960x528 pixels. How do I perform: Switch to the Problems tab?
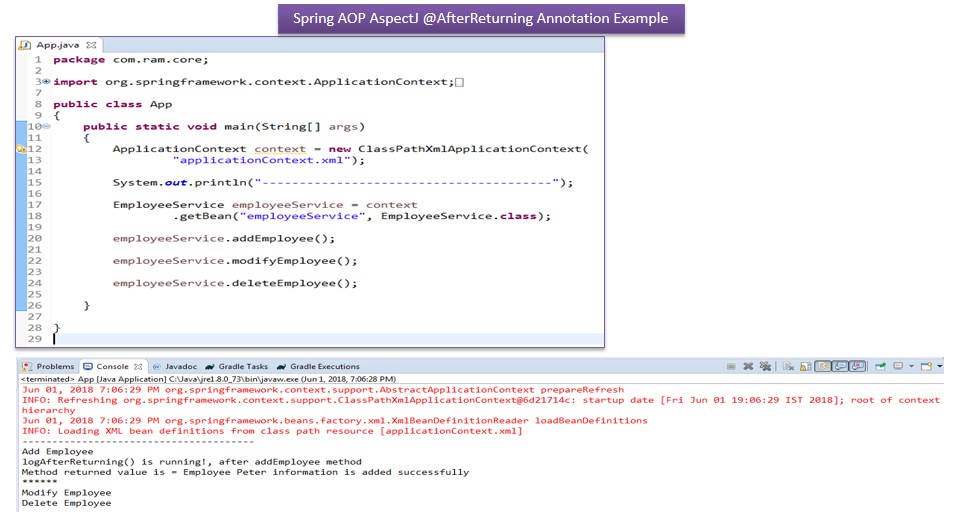[48, 366]
